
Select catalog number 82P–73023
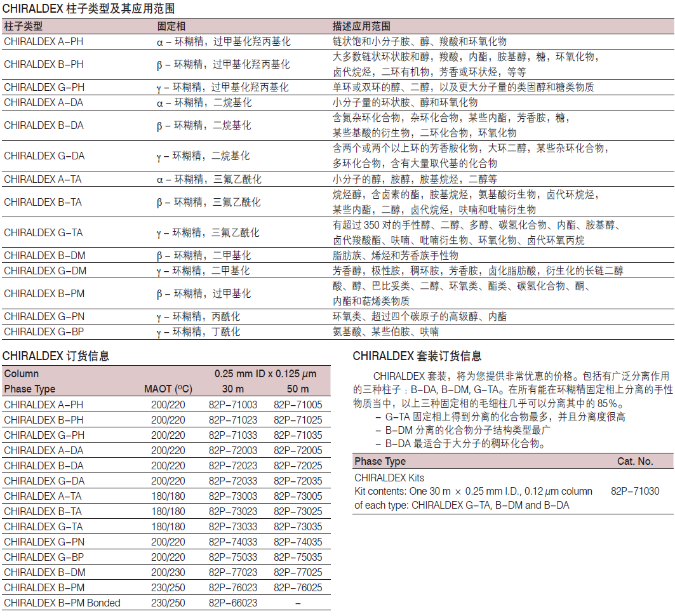click(233, 511)
